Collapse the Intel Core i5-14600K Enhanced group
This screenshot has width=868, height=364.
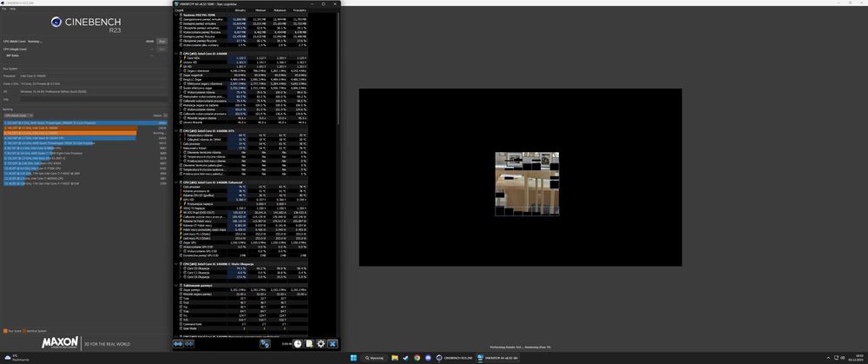coord(176,182)
